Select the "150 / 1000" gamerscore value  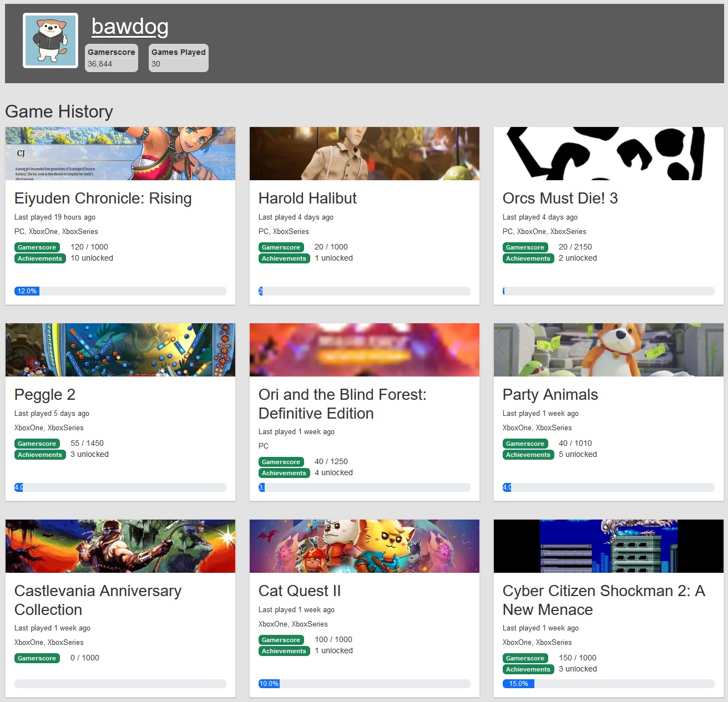(x=578, y=658)
